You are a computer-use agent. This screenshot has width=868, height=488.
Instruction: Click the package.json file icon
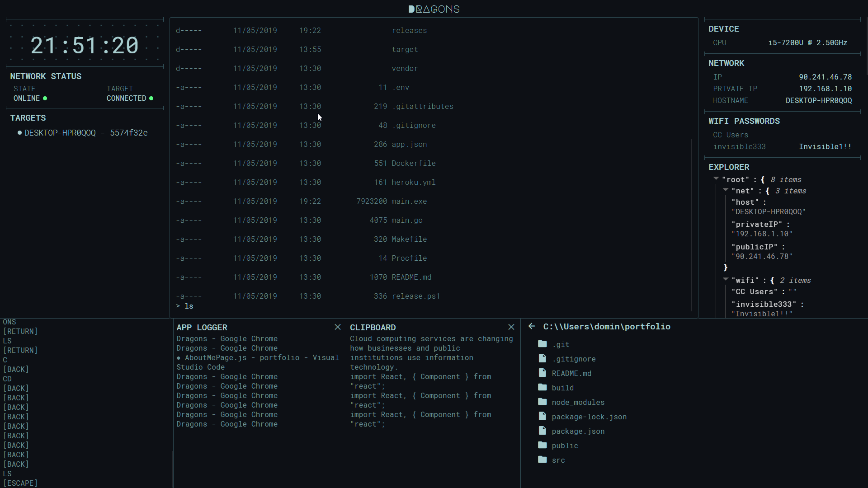pos(542,431)
